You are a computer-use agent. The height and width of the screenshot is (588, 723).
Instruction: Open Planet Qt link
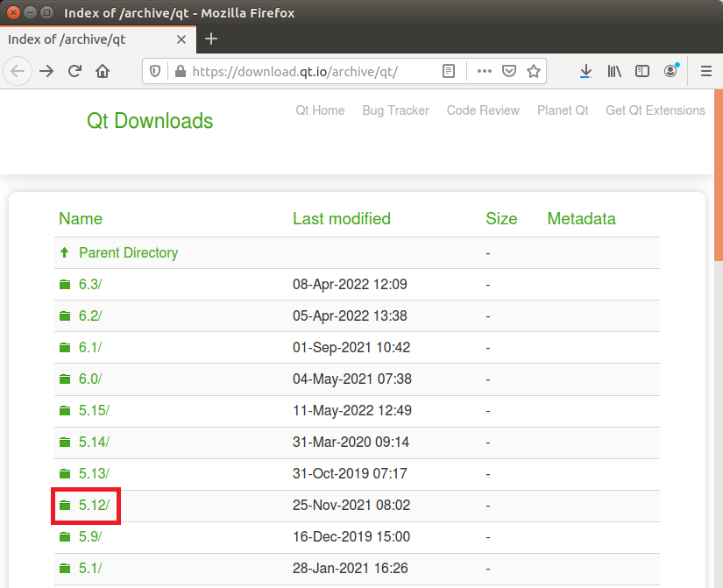coord(563,110)
